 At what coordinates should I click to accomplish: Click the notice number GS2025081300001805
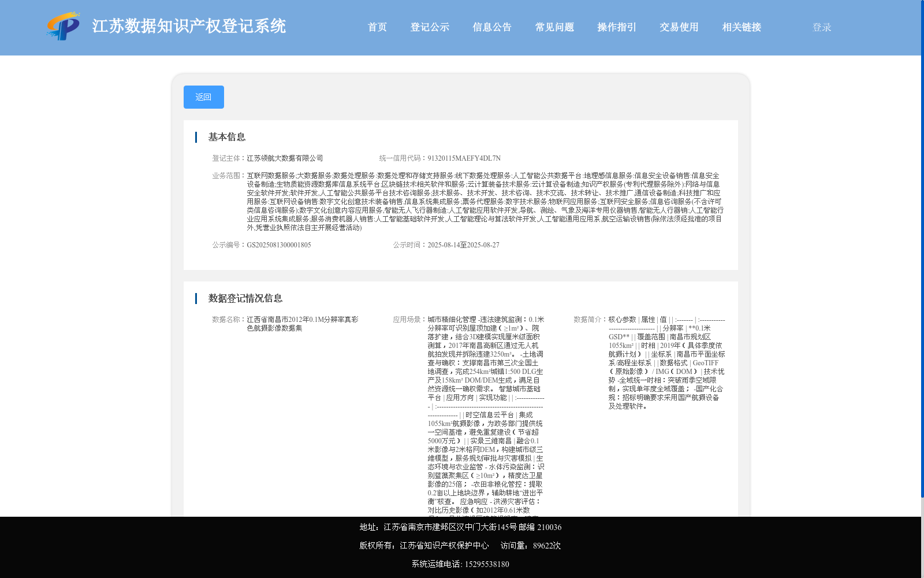[279, 245]
